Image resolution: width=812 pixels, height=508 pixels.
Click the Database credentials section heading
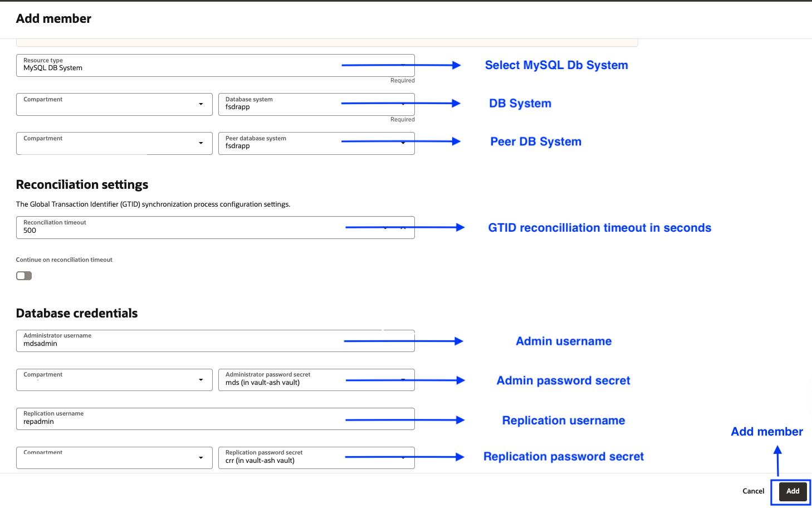click(x=77, y=313)
